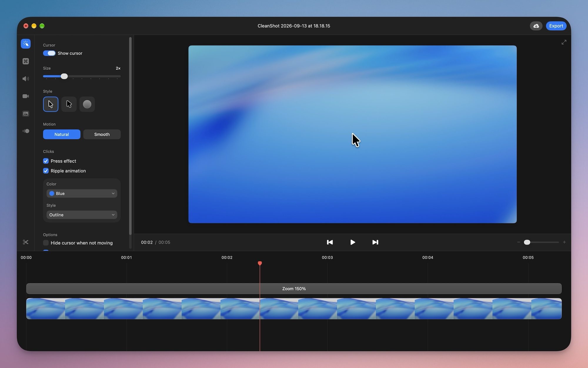
Task: Enable Hide cursor when not moving
Action: (46, 243)
